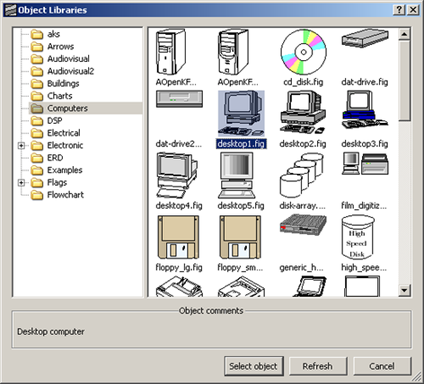Close the Object Libraries window
Viewport: 424px width, 384px height.
[413, 10]
